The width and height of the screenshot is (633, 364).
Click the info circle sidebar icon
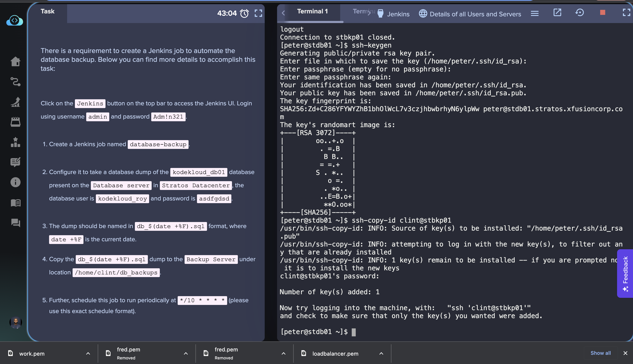point(16,182)
